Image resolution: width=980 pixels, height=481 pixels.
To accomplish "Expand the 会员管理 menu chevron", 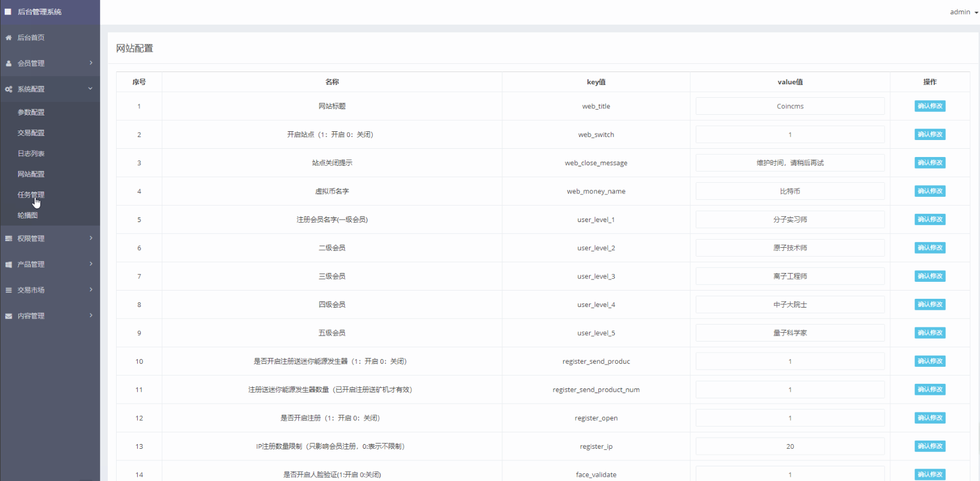I will pos(91,63).
